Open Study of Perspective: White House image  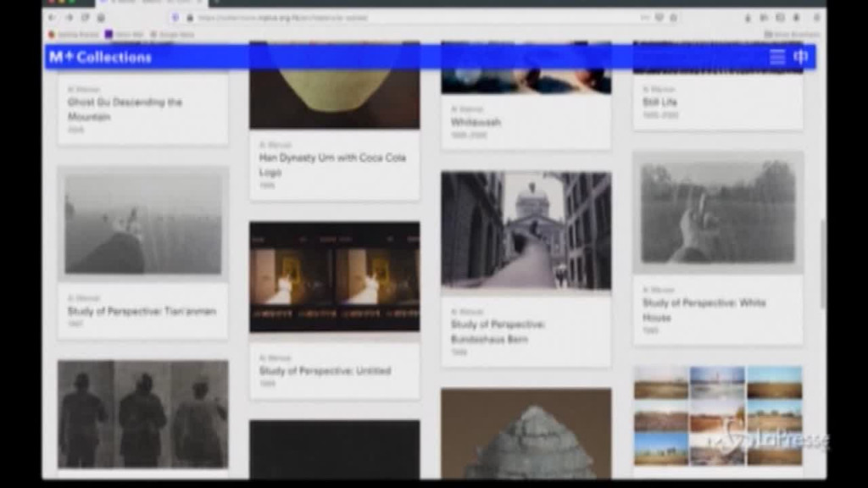point(718,212)
